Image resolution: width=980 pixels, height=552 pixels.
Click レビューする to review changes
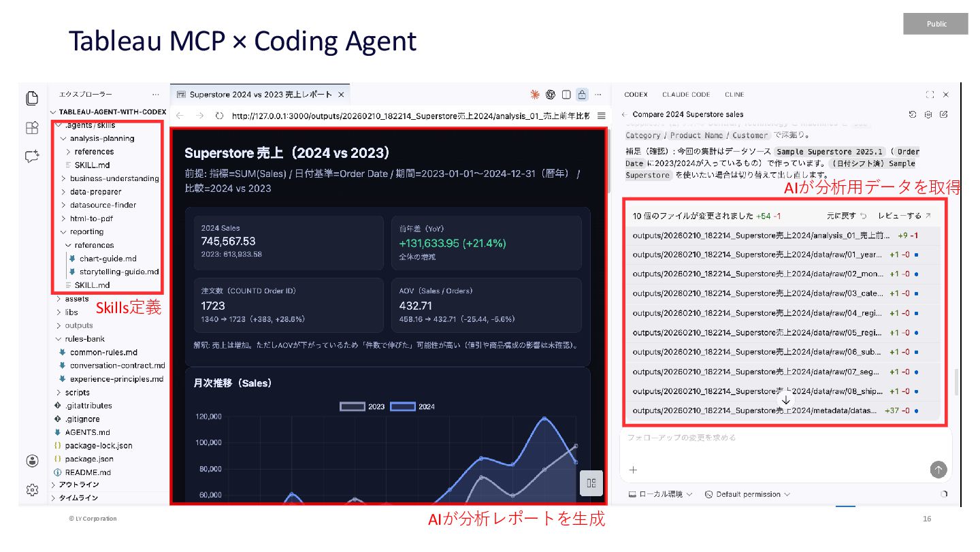click(904, 216)
